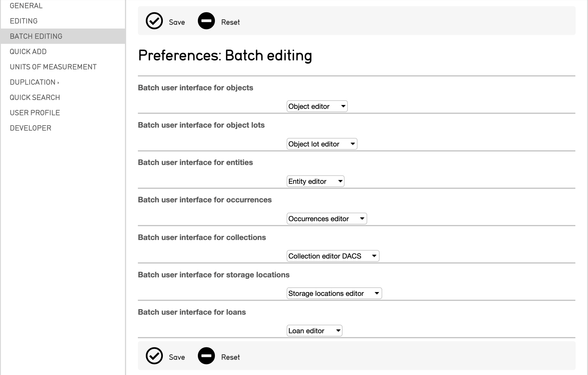Open the Occurrences editor dropdown

tap(327, 219)
